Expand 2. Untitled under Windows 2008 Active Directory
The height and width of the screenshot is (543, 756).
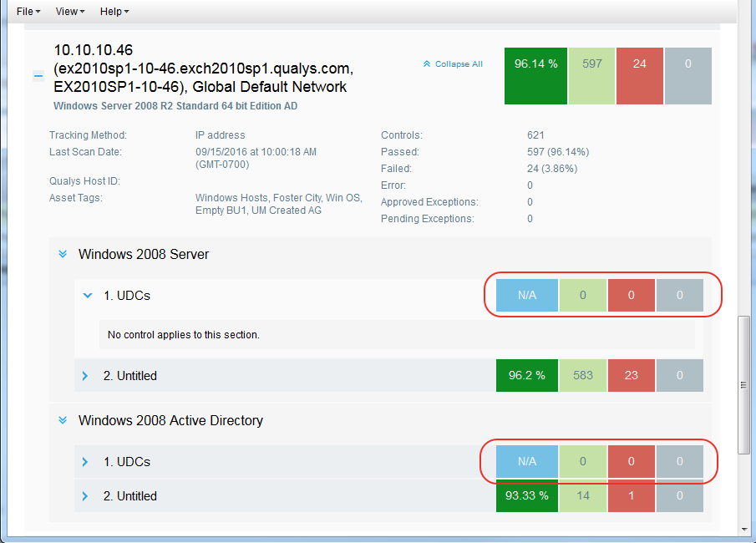[85, 495]
